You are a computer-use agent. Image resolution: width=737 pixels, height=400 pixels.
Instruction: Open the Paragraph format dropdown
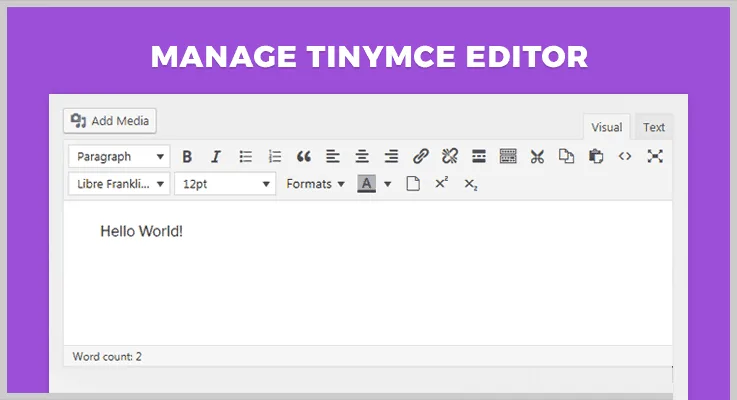pos(119,157)
